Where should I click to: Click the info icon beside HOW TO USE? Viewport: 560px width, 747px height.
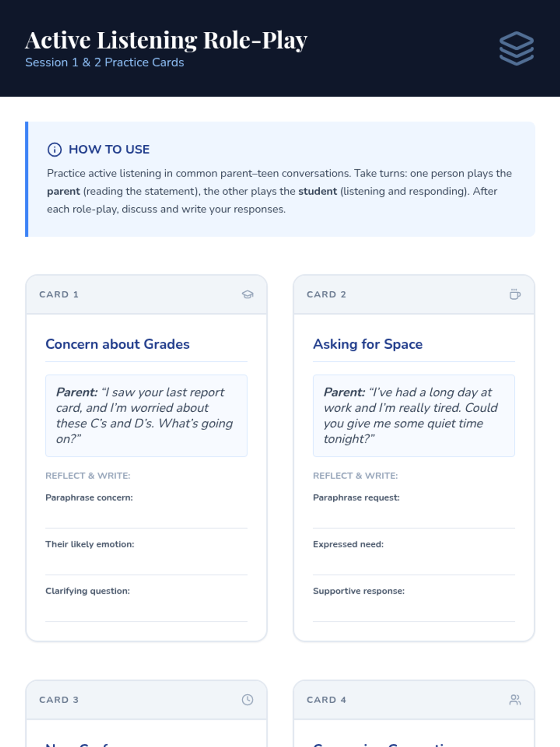point(55,149)
